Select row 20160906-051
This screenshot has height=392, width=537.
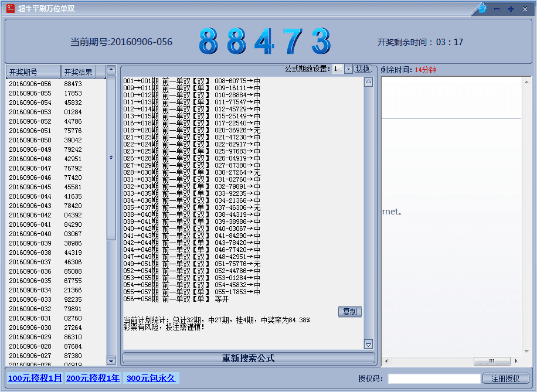pyautogui.click(x=56, y=131)
